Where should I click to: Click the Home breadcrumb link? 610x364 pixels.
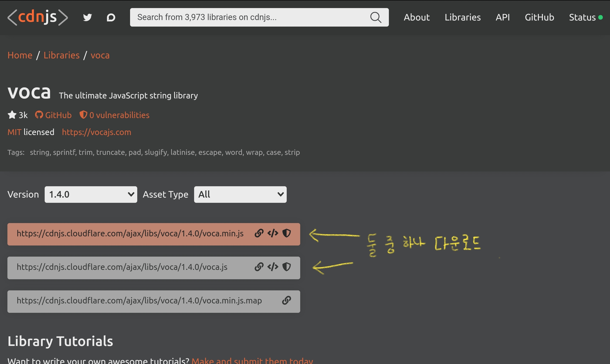[20, 55]
